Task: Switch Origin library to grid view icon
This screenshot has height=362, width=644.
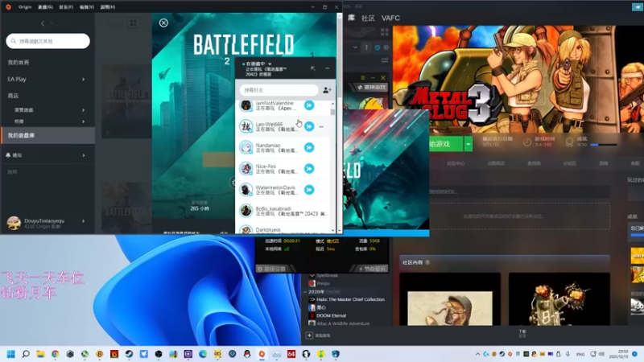Action: 133,23
